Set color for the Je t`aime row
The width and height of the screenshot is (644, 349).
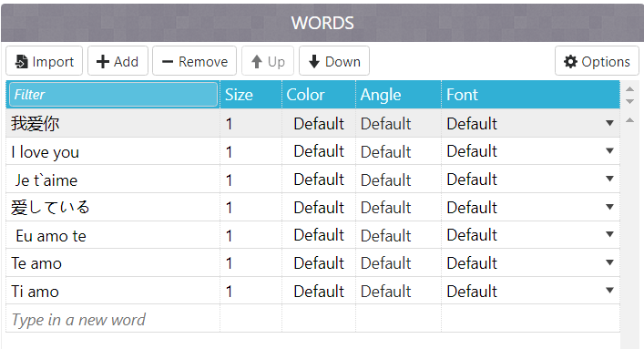pyautogui.click(x=319, y=180)
